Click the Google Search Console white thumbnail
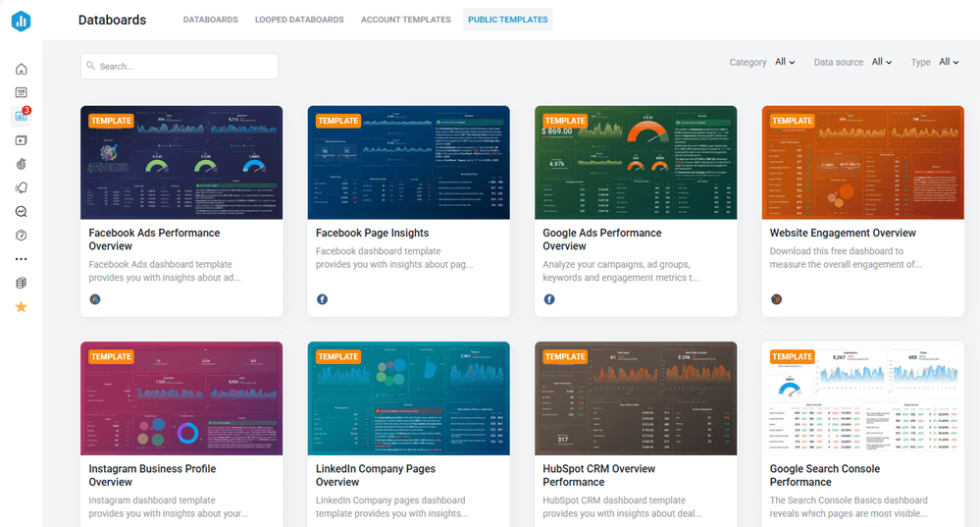The image size is (980, 527). coord(862,398)
